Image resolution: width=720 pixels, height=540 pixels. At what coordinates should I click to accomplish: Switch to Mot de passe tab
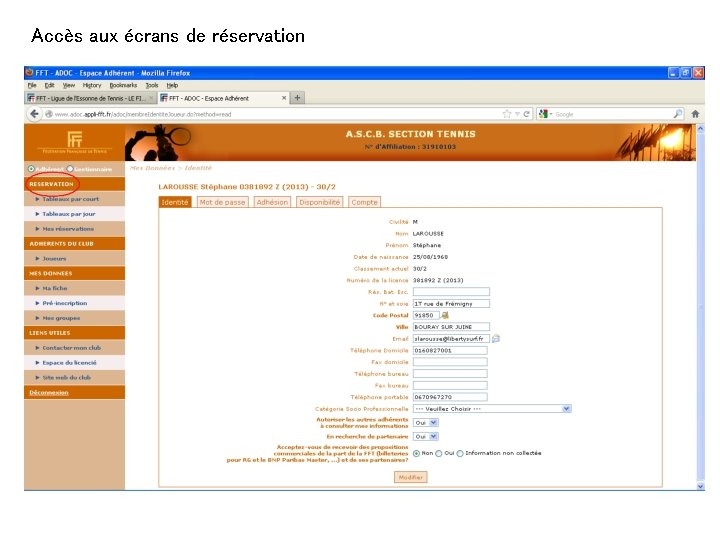pyautogui.click(x=222, y=202)
